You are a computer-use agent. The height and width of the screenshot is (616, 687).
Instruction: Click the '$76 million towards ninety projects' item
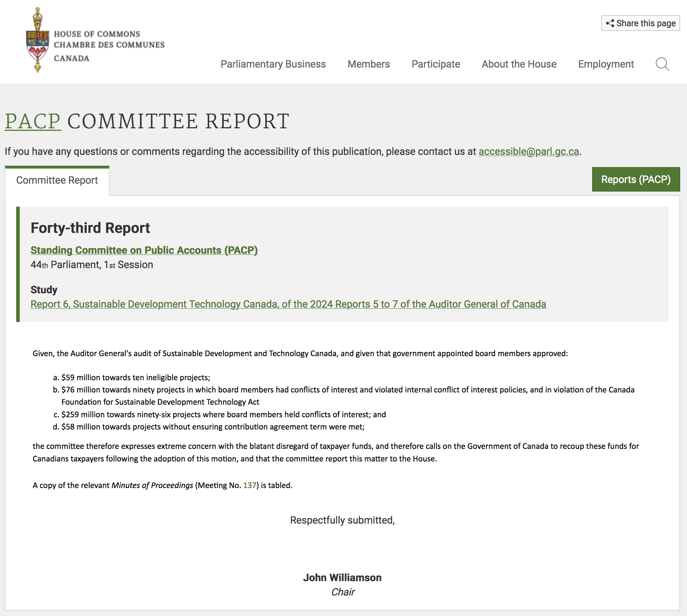click(x=348, y=396)
